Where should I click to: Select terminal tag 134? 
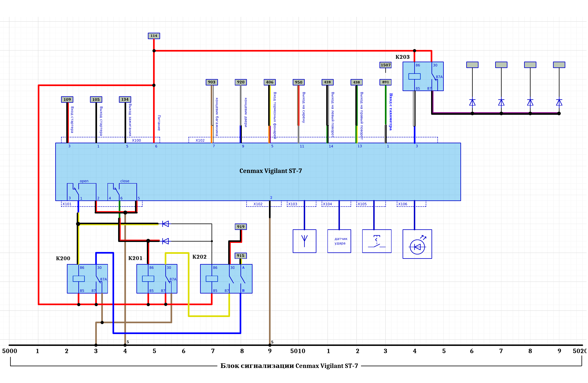125,100
